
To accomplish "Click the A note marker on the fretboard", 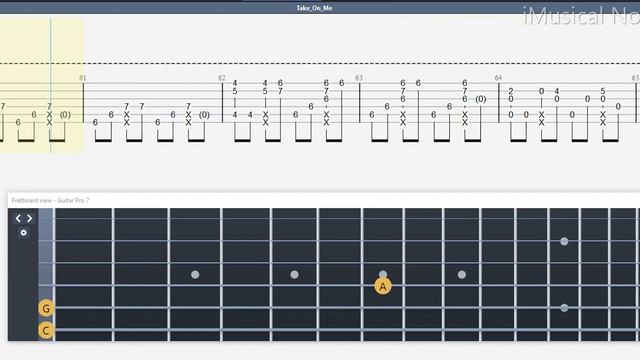I will click(x=382, y=287).
